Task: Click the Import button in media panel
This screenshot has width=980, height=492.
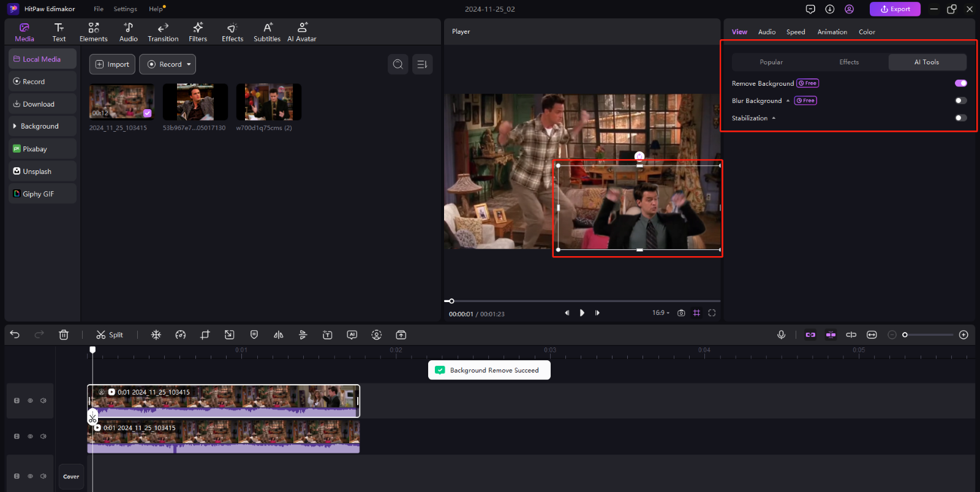Action: point(112,64)
